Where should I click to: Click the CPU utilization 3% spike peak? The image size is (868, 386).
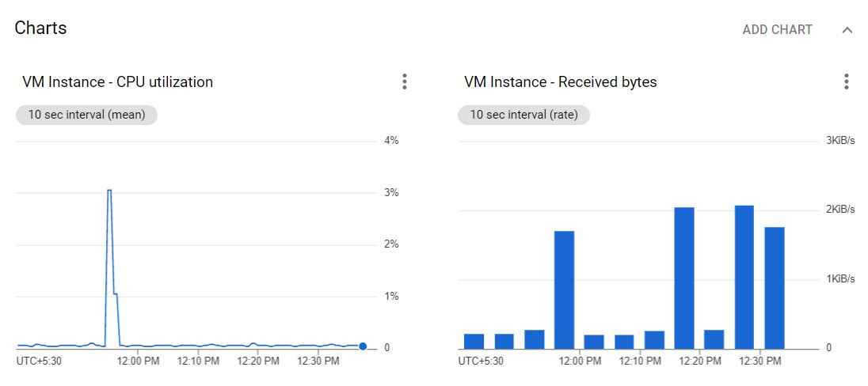[x=109, y=191]
